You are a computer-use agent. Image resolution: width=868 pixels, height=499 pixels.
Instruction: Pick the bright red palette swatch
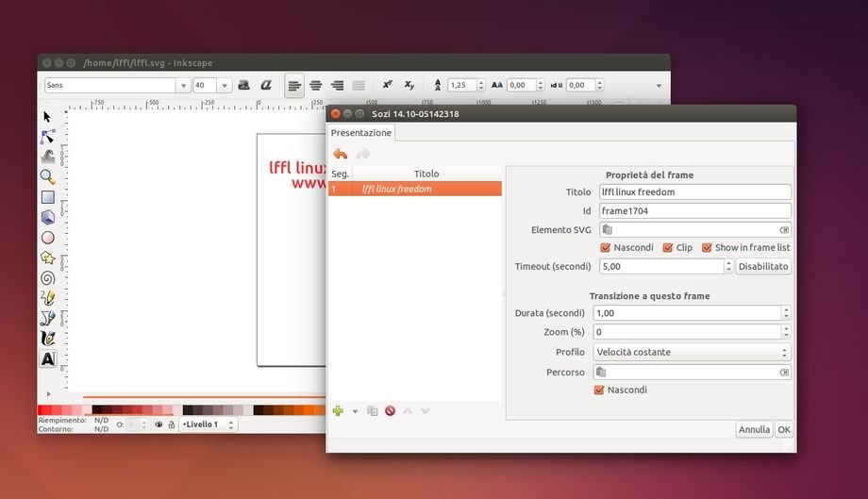pyautogui.click(x=42, y=410)
